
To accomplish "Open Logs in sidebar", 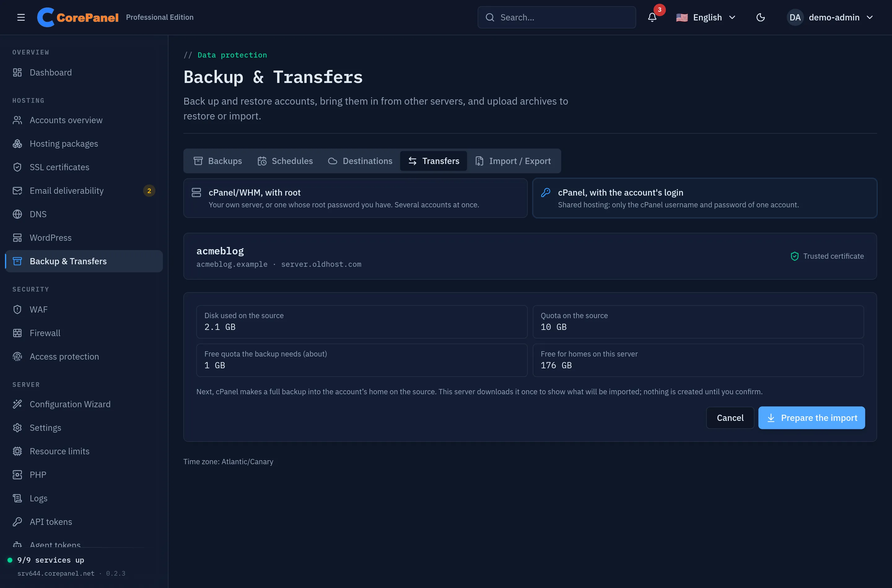I will click(84, 498).
